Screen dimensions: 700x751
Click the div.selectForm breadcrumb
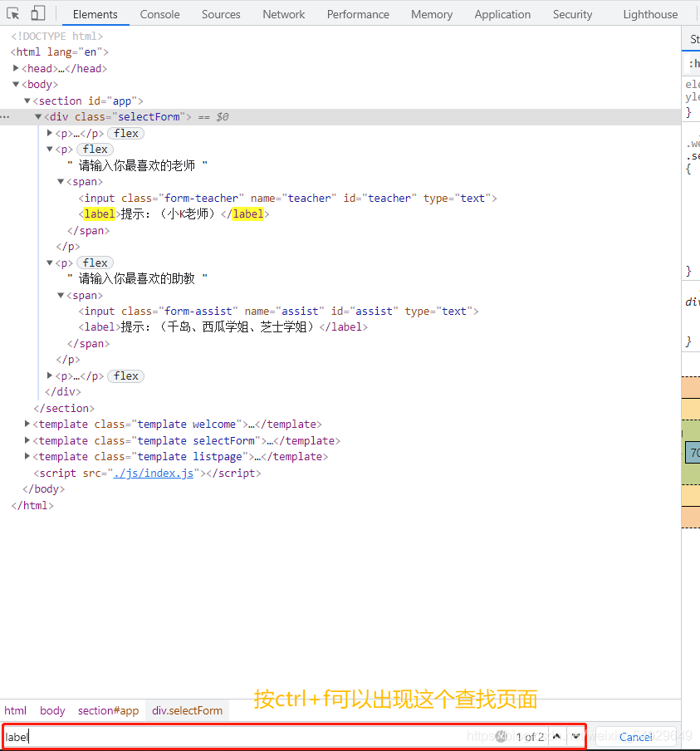187,710
